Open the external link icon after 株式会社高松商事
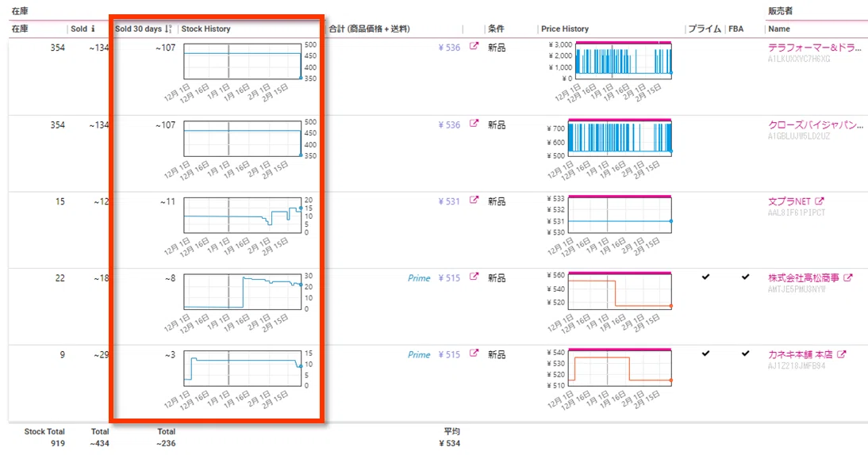The image size is (868, 455). click(x=848, y=277)
